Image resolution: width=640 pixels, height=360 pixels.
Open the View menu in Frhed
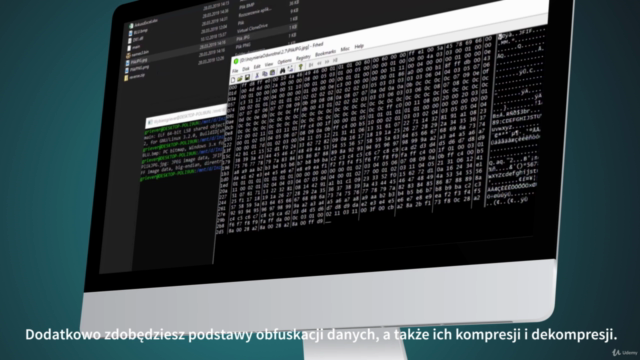point(269,64)
